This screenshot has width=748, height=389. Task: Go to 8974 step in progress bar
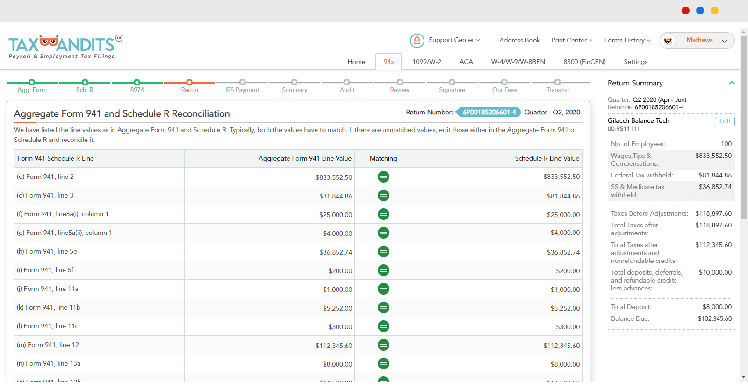(x=137, y=82)
